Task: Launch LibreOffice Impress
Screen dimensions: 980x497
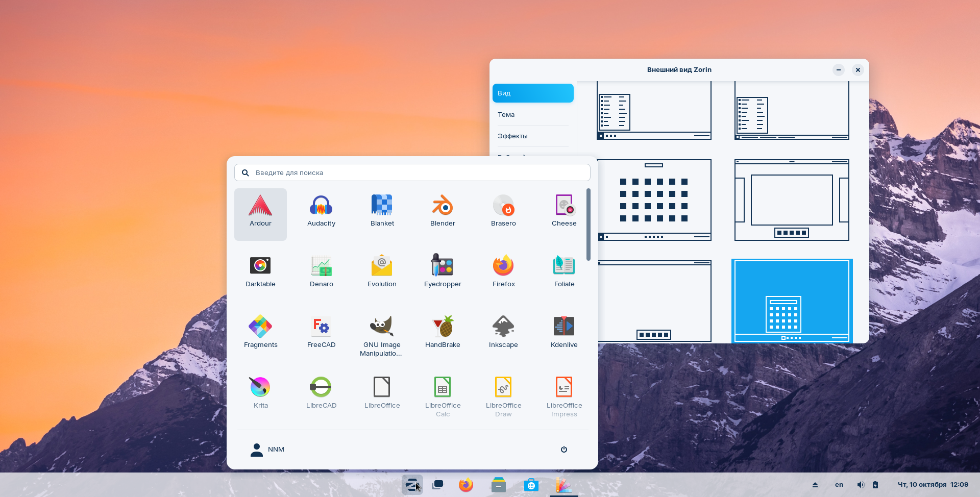Action: pos(564,396)
